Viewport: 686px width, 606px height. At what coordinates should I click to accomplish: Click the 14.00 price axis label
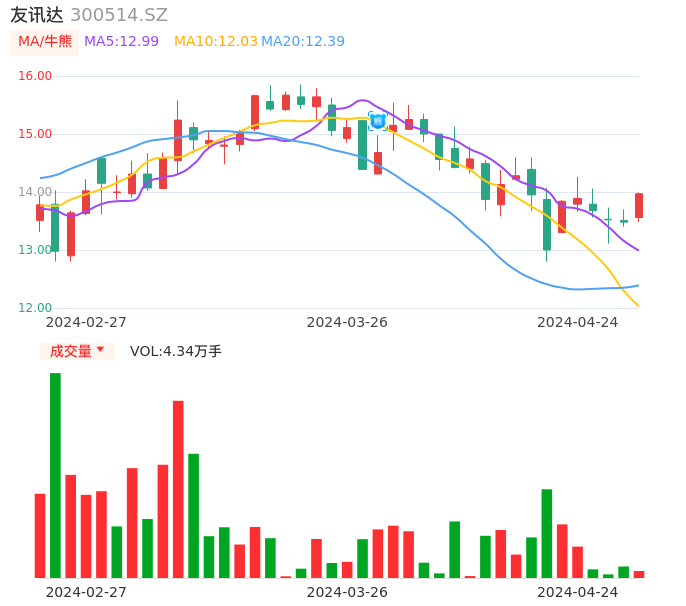pyautogui.click(x=35, y=192)
